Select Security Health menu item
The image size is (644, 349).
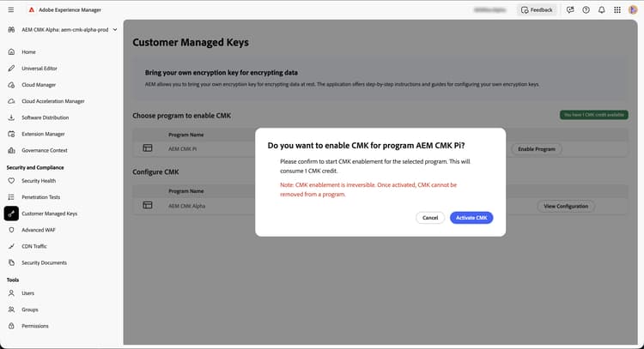point(39,181)
